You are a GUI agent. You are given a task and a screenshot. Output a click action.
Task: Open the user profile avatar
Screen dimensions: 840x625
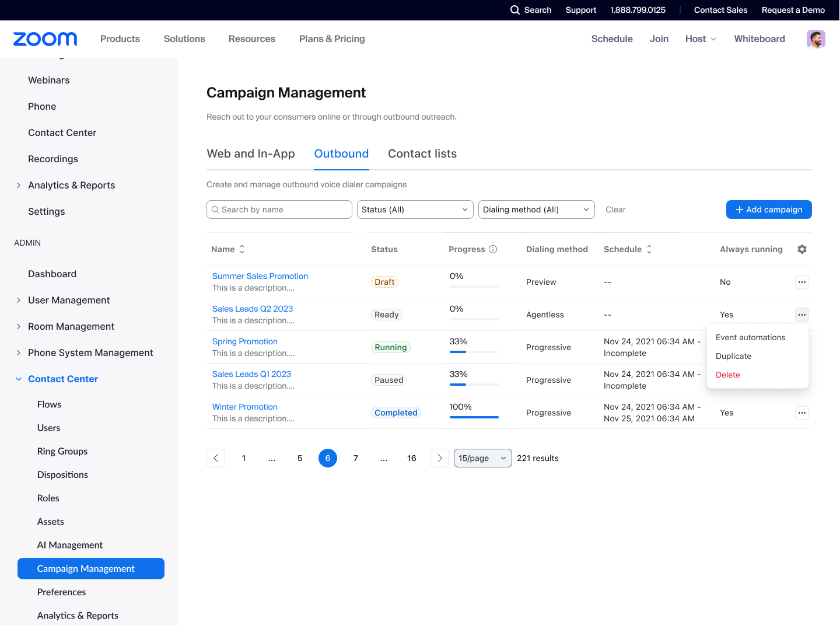point(816,39)
